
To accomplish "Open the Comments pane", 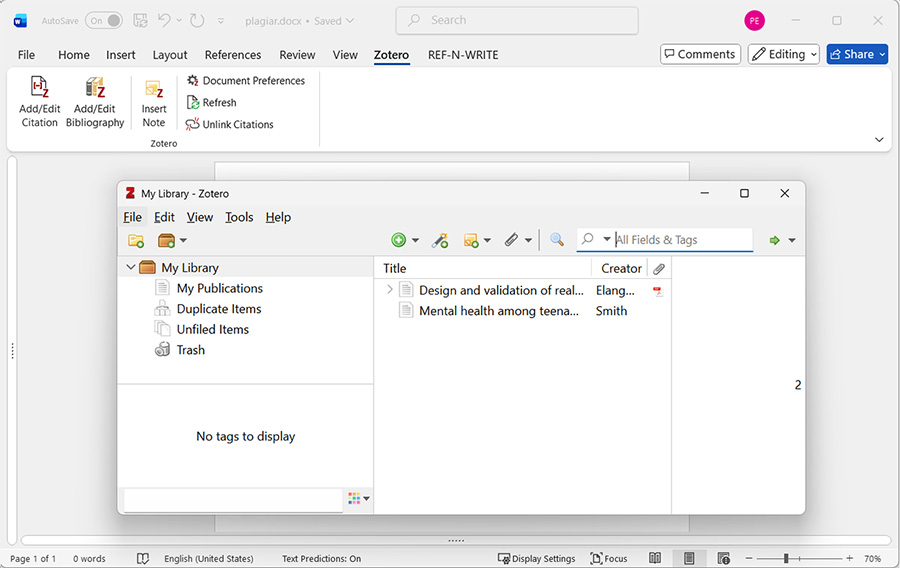I will [x=700, y=55].
